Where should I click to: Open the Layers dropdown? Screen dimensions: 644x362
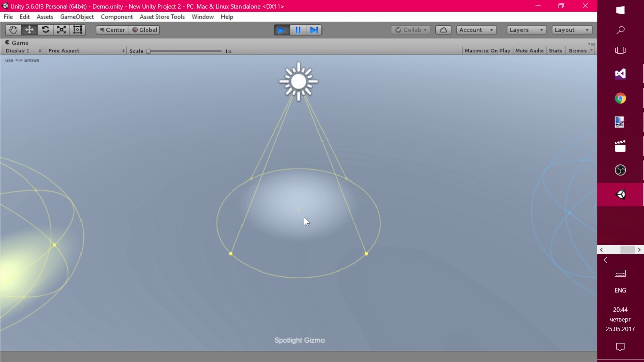526,30
